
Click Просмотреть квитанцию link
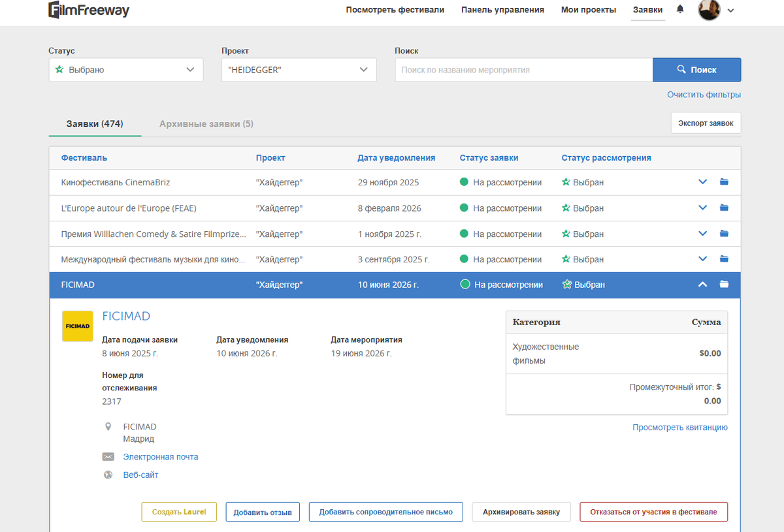pos(680,428)
